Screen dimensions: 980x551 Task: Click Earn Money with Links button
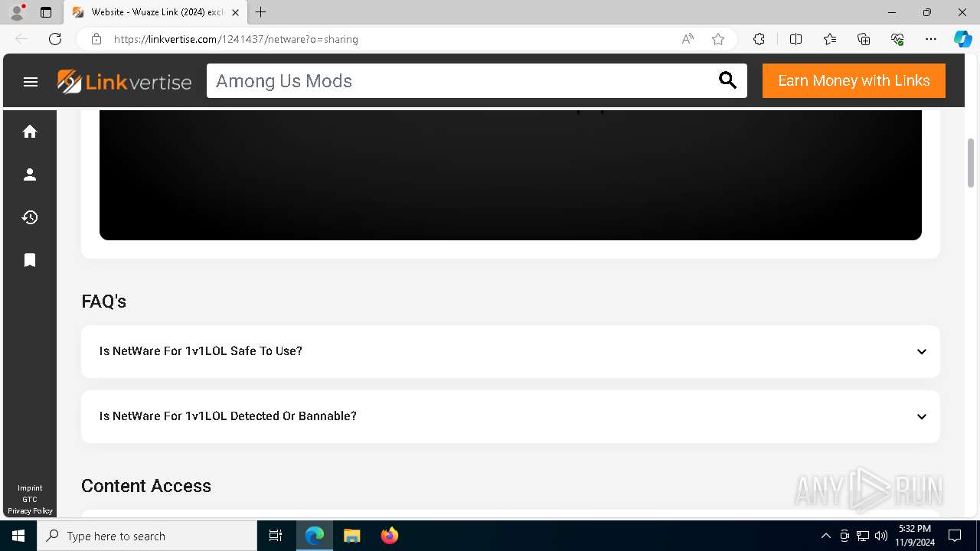coord(854,80)
